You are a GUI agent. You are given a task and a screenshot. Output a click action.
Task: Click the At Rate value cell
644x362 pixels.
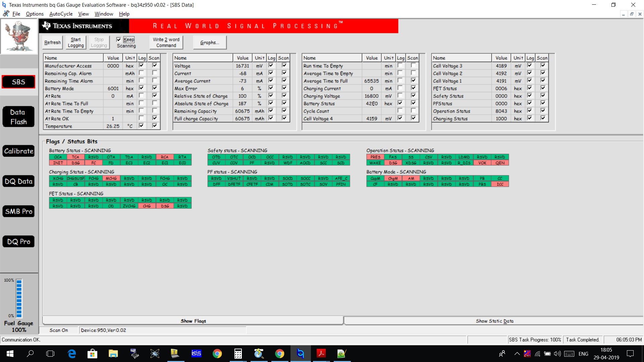pos(113,96)
